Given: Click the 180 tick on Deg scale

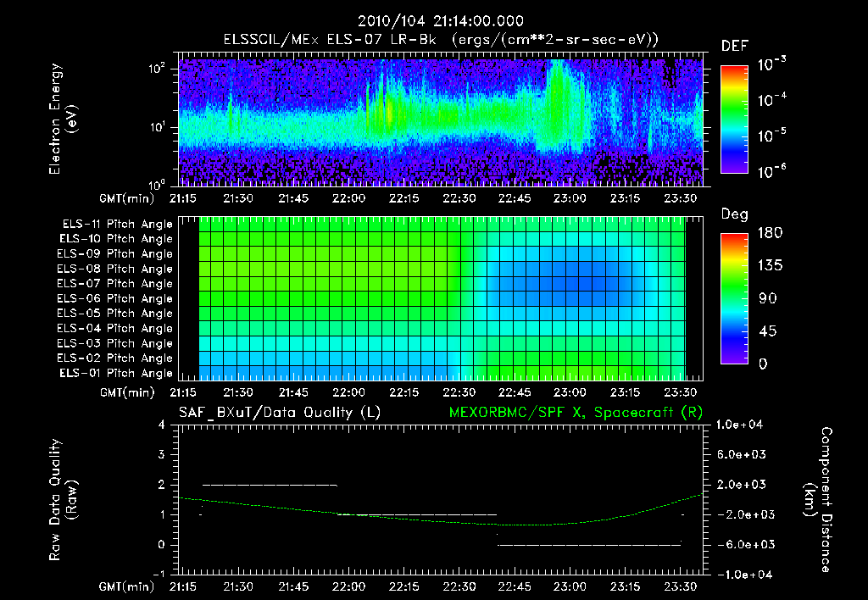Looking at the screenshot, I should pos(770,233).
